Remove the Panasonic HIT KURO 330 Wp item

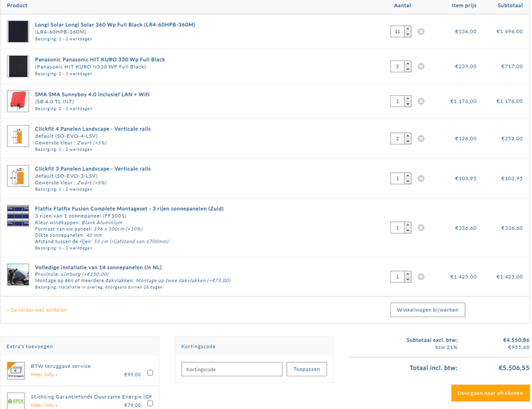[421, 67]
